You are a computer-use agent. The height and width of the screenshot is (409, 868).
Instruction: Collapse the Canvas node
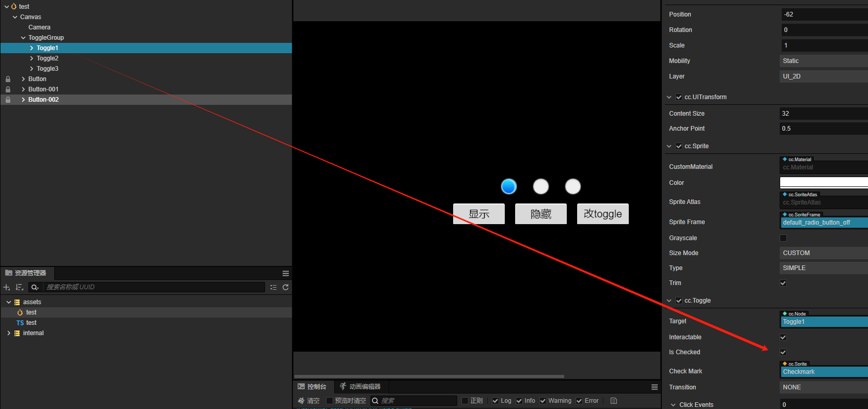pos(15,17)
